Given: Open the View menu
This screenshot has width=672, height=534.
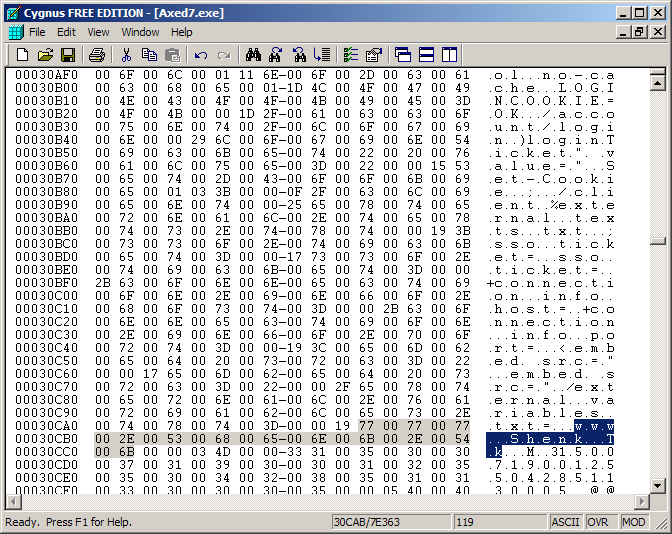Looking at the screenshot, I should (98, 33).
